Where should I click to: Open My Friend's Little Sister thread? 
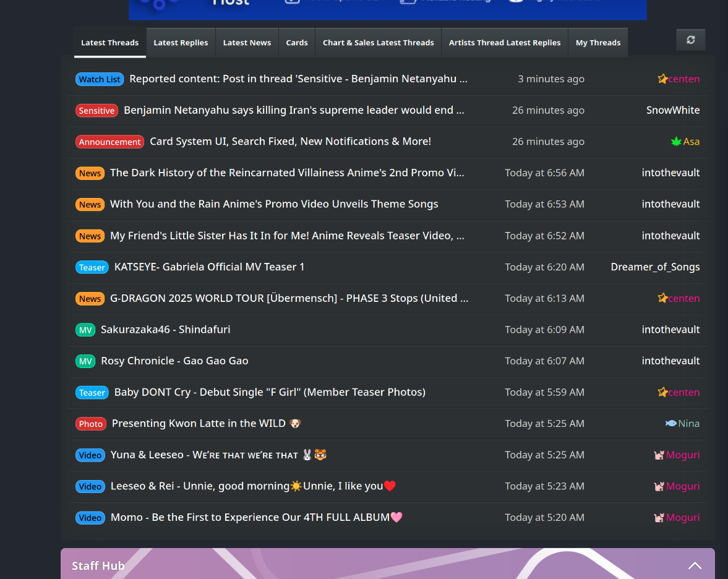[287, 236]
